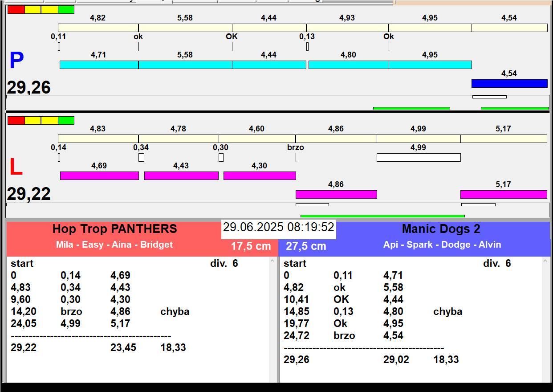This screenshot has width=553, height=392.
Task: Click chyba in the Manic Dogs 2 results
Action: click(448, 312)
